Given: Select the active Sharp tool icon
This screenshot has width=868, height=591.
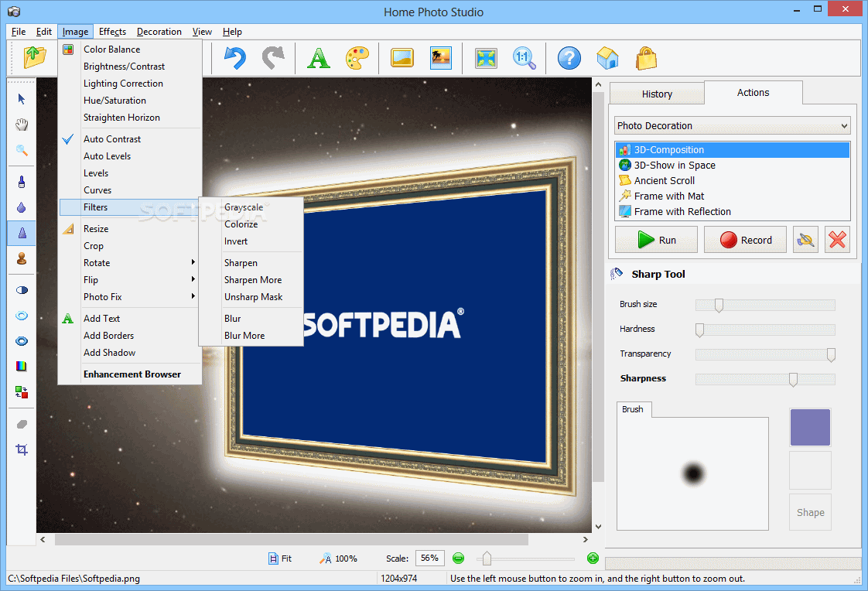Looking at the screenshot, I should tap(22, 233).
